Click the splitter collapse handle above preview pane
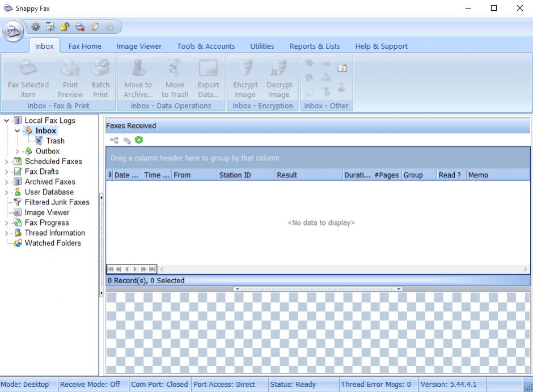Screen dimensions: 533x392 318,289
